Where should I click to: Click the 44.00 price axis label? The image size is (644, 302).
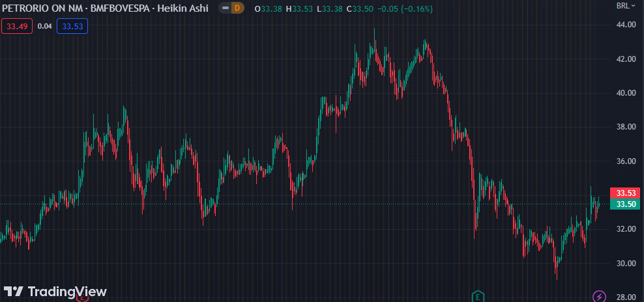point(626,25)
